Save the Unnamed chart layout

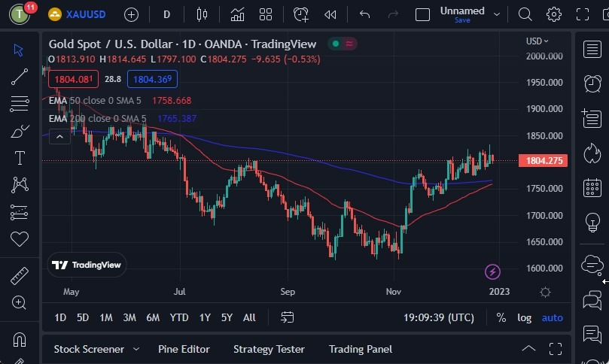click(x=462, y=20)
